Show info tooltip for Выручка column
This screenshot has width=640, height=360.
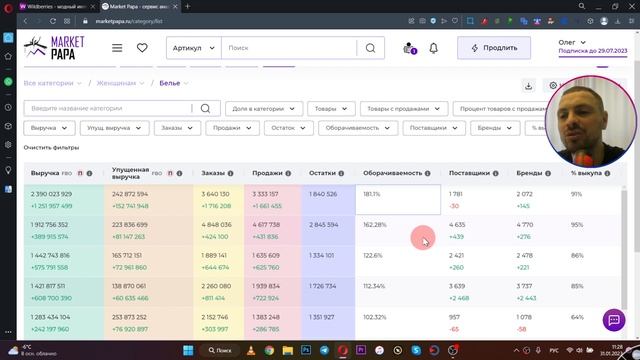(x=89, y=173)
